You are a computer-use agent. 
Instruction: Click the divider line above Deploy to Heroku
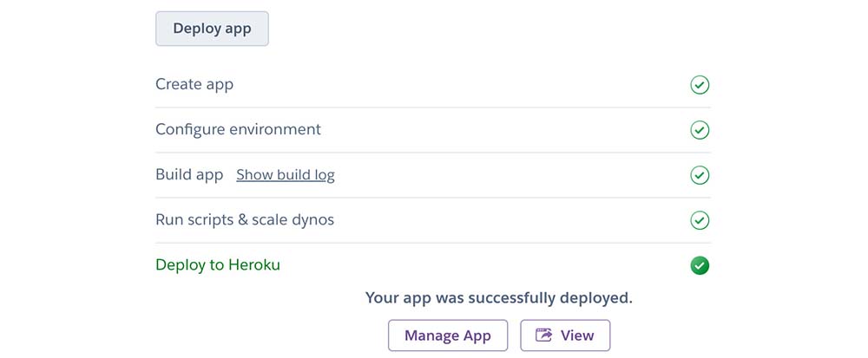click(x=432, y=243)
